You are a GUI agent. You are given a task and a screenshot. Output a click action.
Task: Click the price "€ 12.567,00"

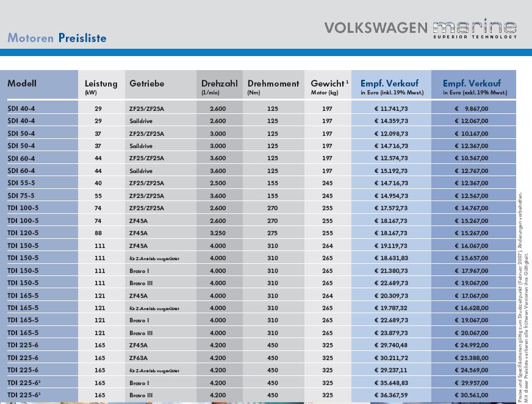471,196
